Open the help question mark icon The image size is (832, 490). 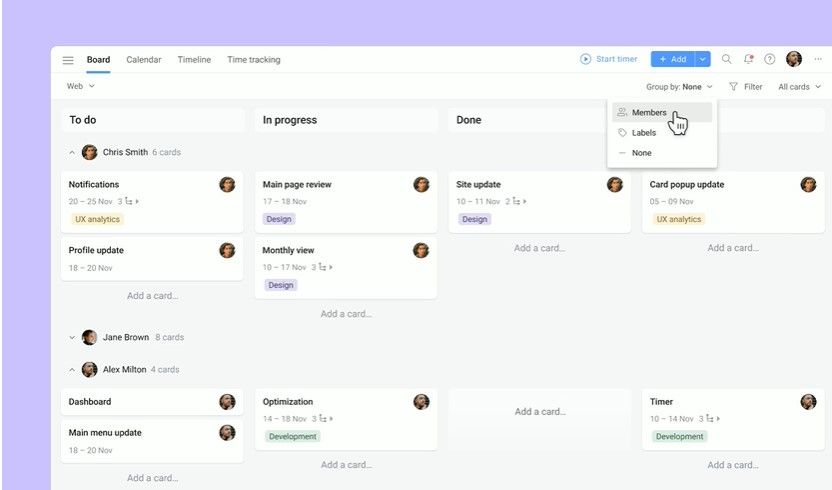pos(769,59)
